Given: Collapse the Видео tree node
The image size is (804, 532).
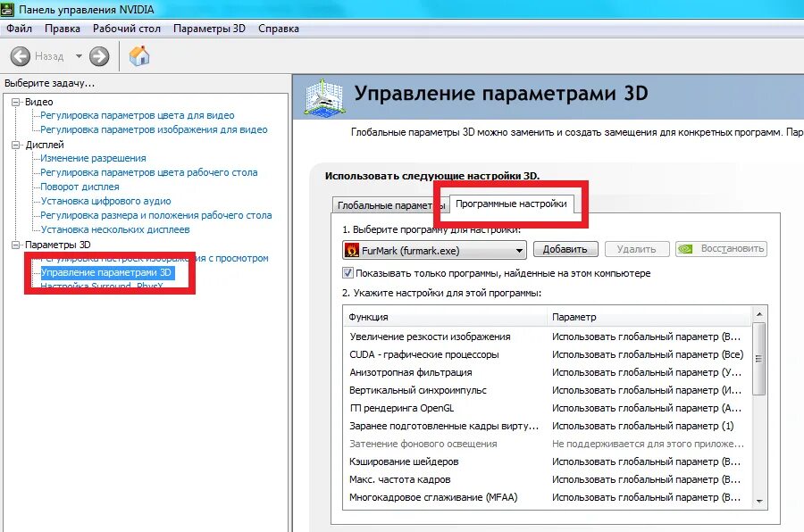Looking at the screenshot, I should pyautogui.click(x=16, y=102).
